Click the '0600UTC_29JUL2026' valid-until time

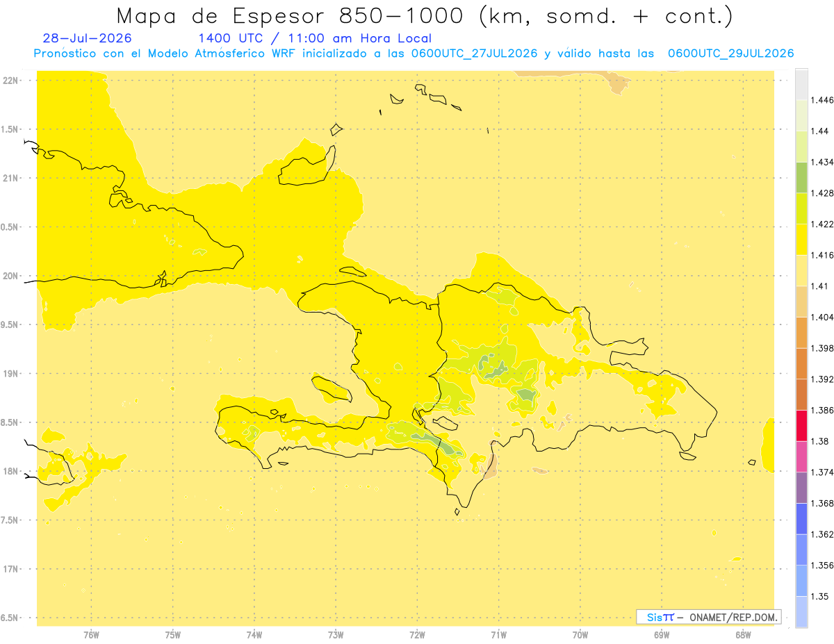[x=730, y=53]
